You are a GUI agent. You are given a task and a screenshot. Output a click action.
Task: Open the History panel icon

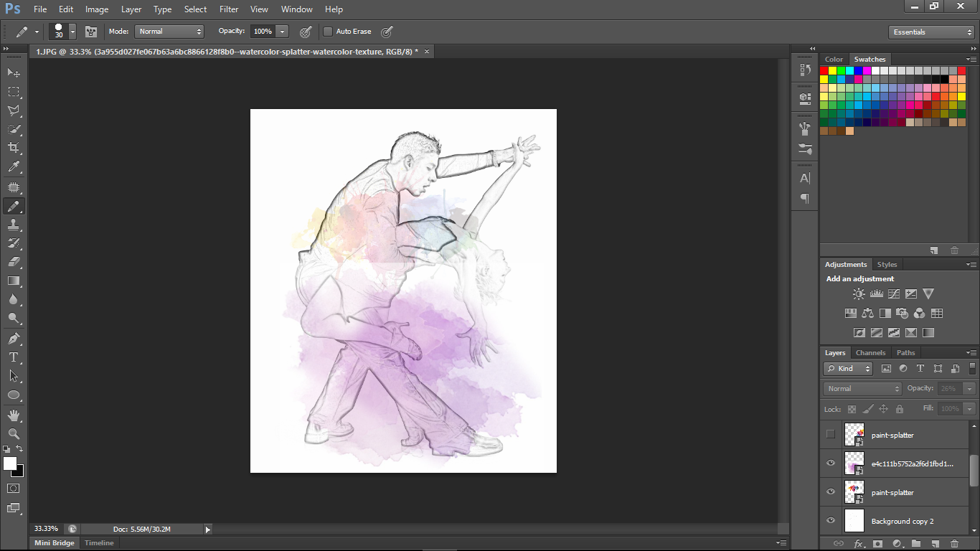click(805, 70)
